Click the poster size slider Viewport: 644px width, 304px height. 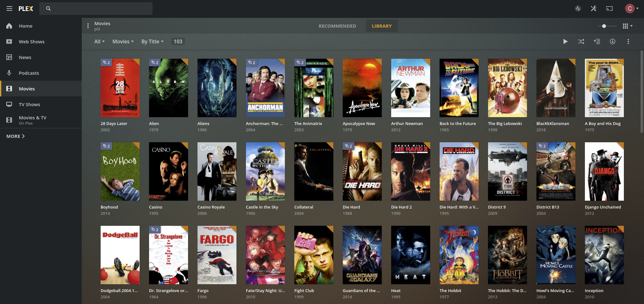pos(607,26)
